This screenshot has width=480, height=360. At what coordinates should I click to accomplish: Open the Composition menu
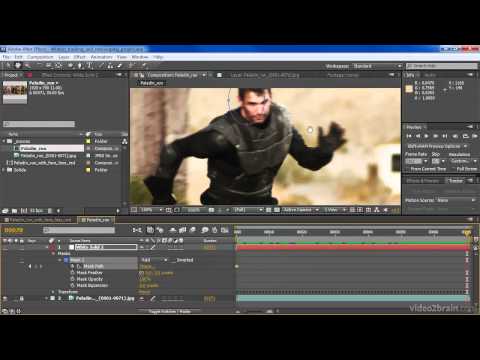pyautogui.click(x=40, y=57)
